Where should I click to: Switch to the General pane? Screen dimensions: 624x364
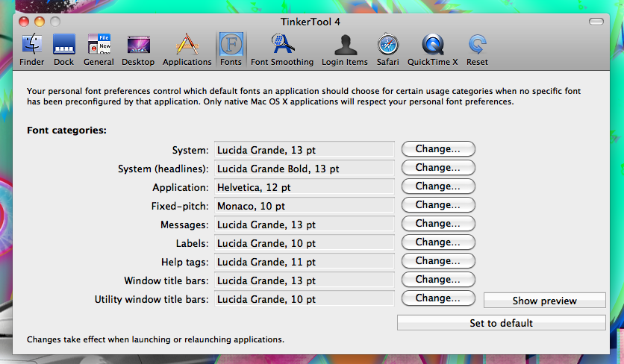(x=99, y=50)
